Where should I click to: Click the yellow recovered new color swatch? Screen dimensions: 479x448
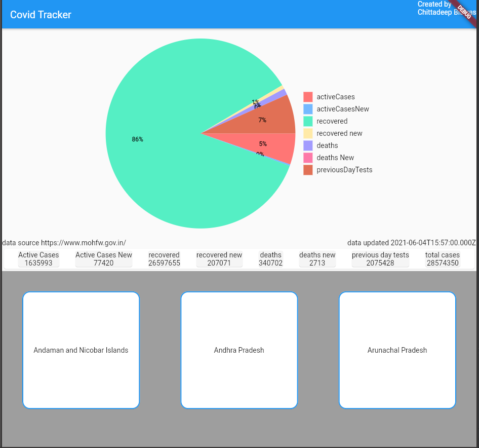[x=308, y=133]
